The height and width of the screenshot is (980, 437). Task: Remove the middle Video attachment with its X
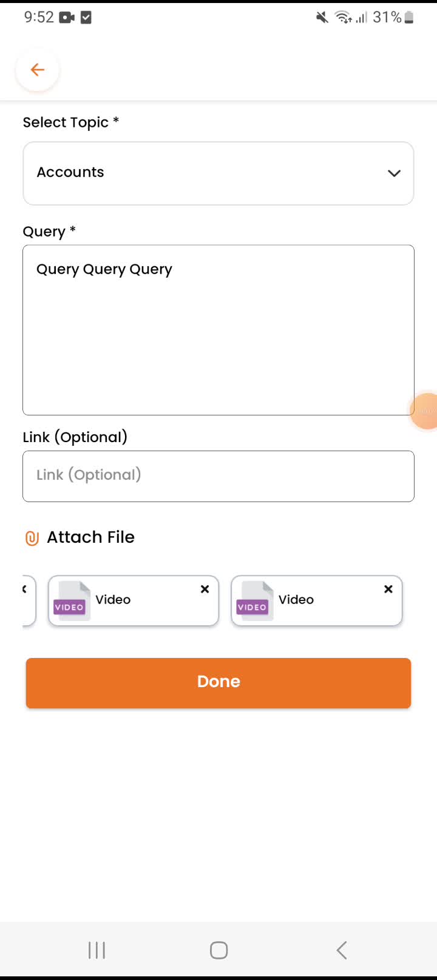(x=205, y=589)
